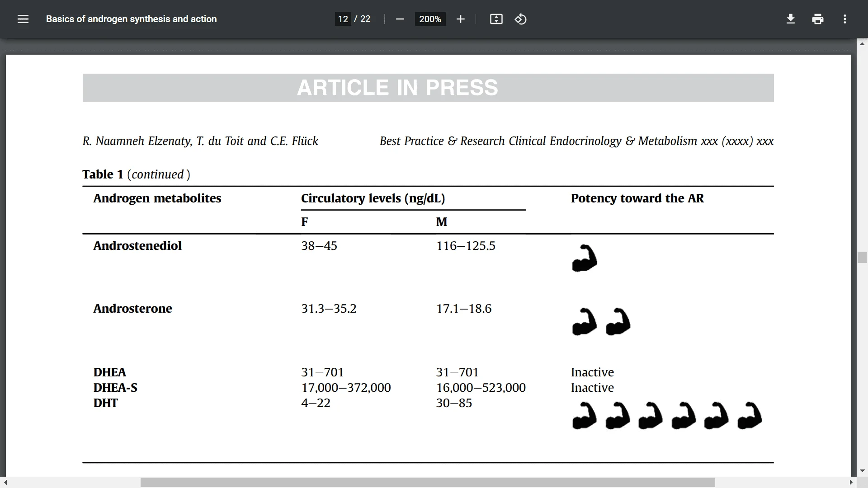
Task: Click the value '17.1–18.6'
Action: tap(464, 309)
